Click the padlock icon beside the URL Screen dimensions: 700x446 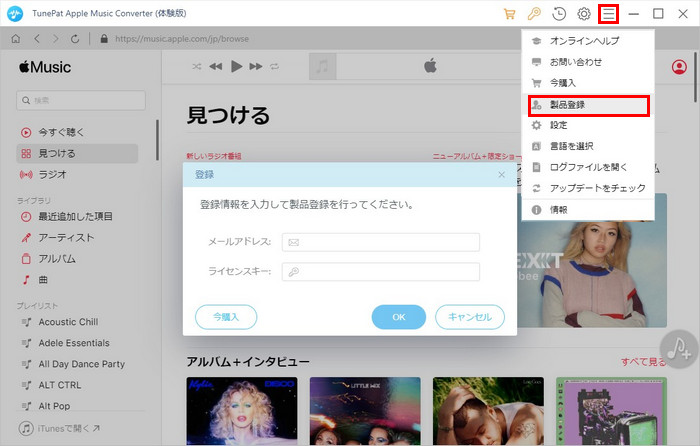(104, 39)
